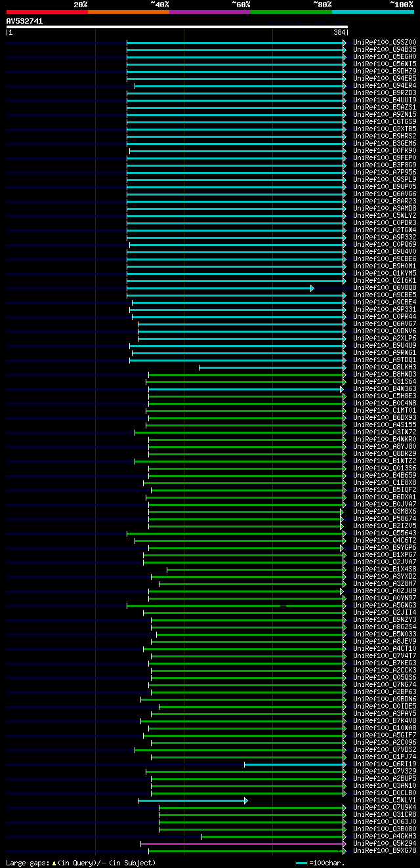Select label UniRef100_A9CBE4
420x868 pixels.
(385, 302)
